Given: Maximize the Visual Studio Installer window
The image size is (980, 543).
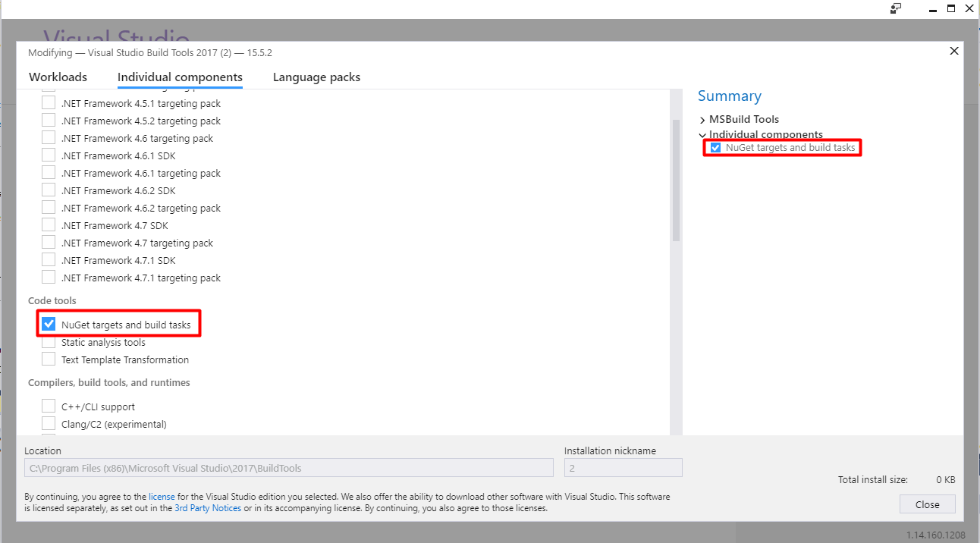Looking at the screenshot, I should tap(951, 8).
